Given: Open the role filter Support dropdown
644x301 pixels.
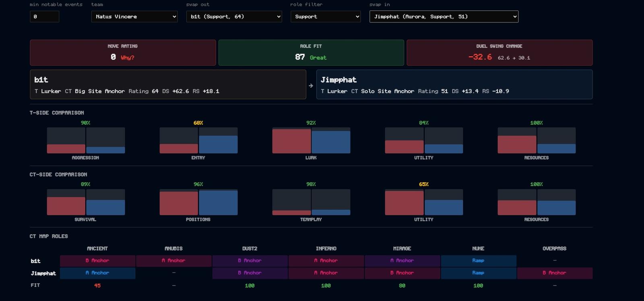Looking at the screenshot, I should pos(326,16).
